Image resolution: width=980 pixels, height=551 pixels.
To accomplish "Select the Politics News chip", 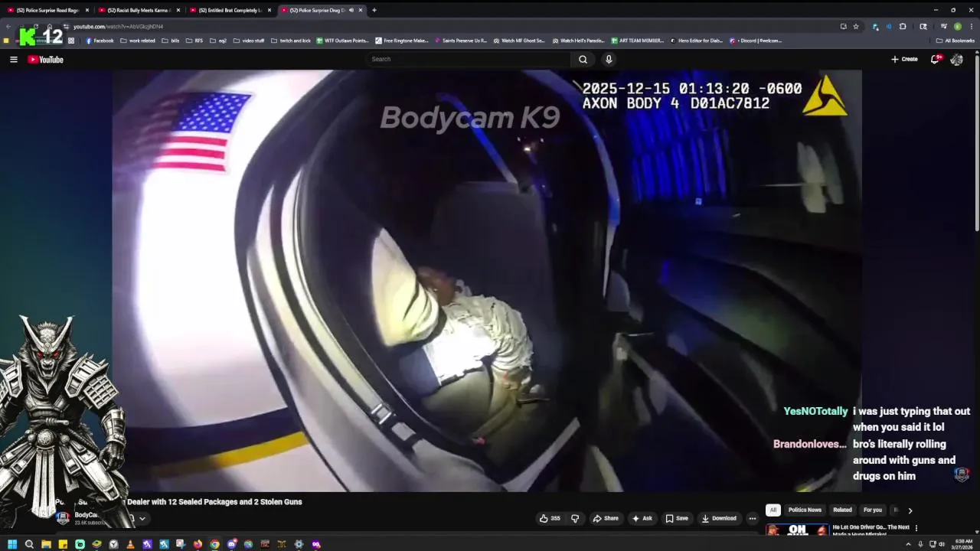I will (x=805, y=510).
